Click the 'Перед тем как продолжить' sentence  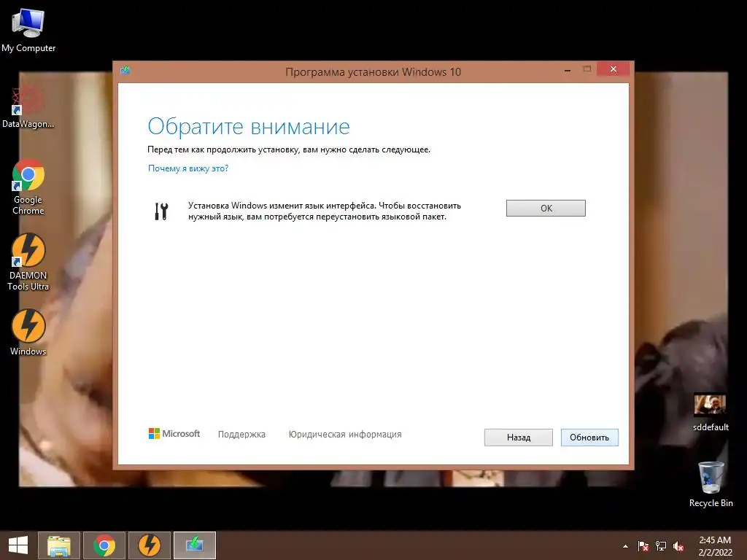click(x=289, y=149)
